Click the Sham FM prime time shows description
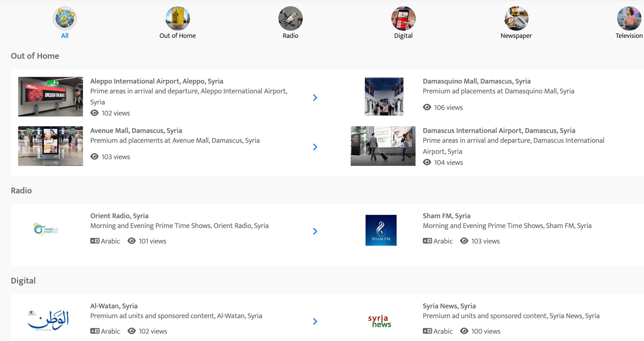The height and width of the screenshot is (341, 644). click(507, 226)
